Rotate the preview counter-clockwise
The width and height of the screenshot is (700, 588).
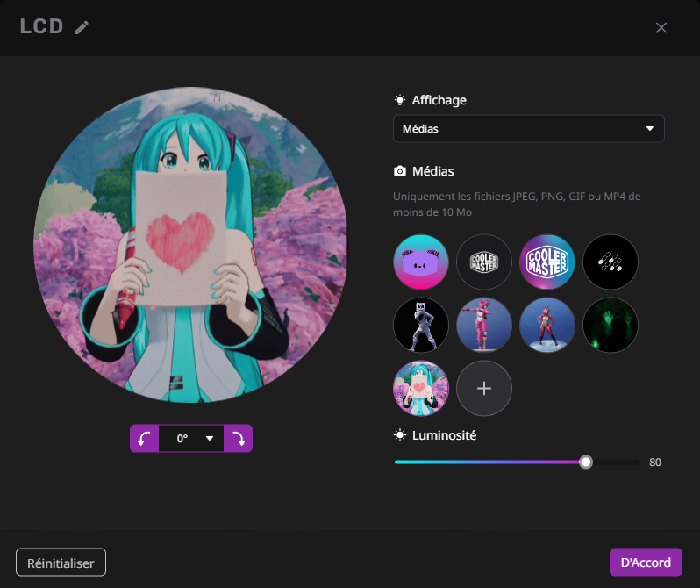(144, 438)
